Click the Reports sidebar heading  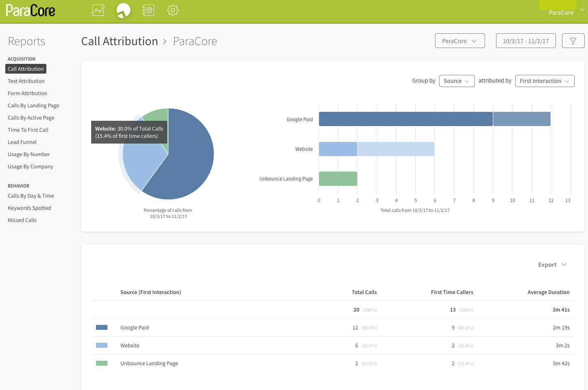pos(26,41)
